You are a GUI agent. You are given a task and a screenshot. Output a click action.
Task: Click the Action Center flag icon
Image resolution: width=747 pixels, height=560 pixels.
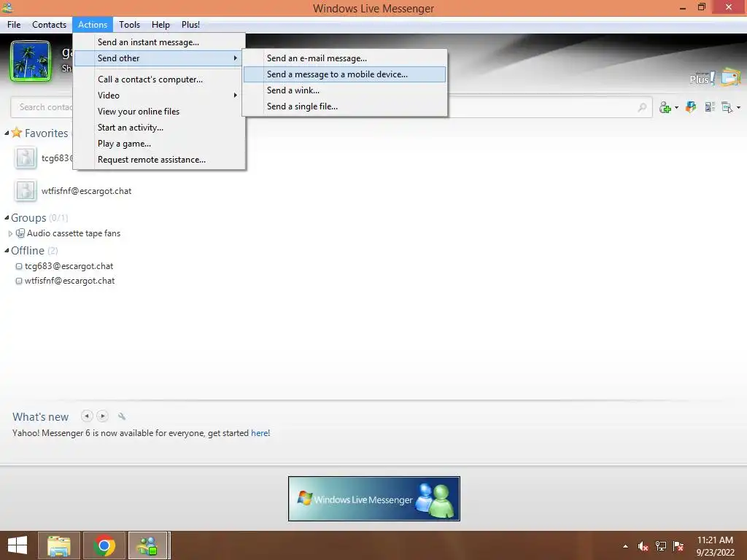pyautogui.click(x=678, y=546)
